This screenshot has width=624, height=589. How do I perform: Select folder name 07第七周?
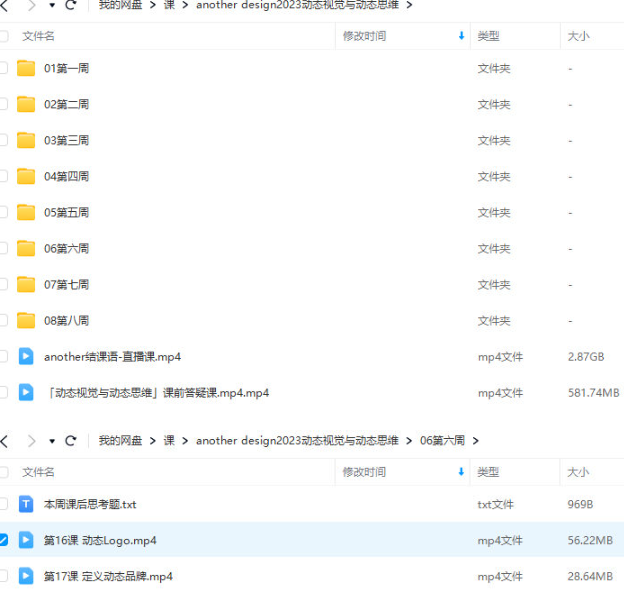66,285
